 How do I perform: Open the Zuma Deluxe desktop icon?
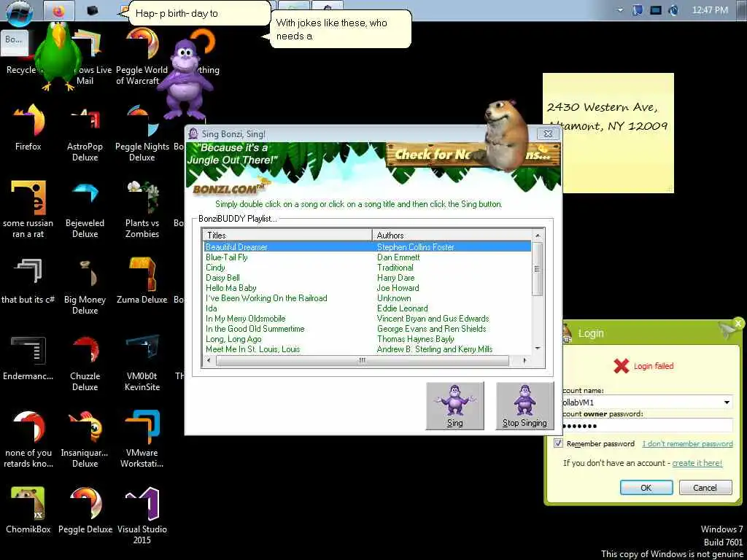tap(142, 280)
